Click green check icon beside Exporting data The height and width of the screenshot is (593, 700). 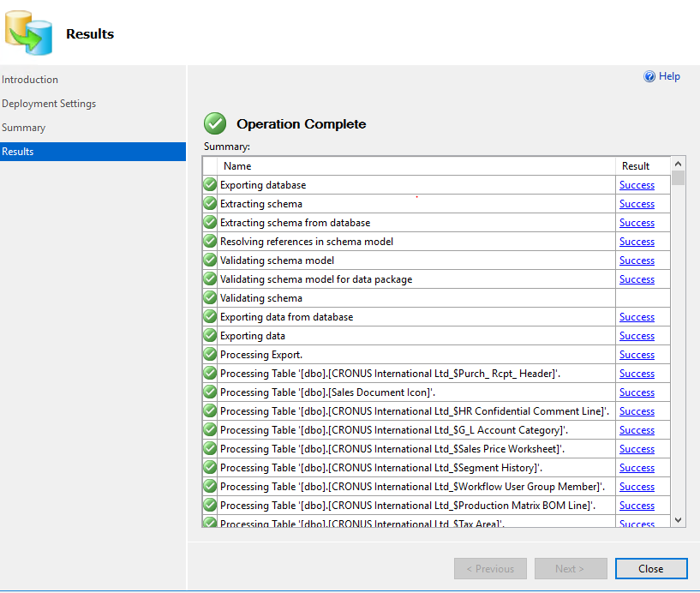coord(210,336)
